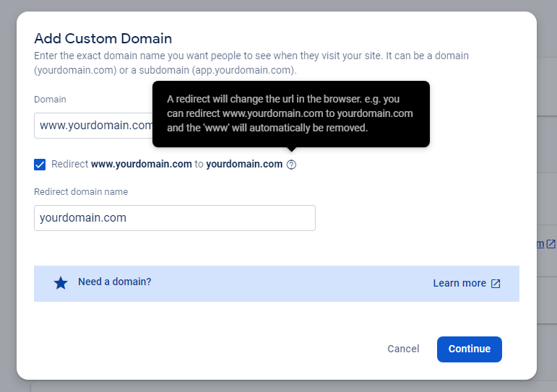Focus the Domain input field

[x=94, y=125]
